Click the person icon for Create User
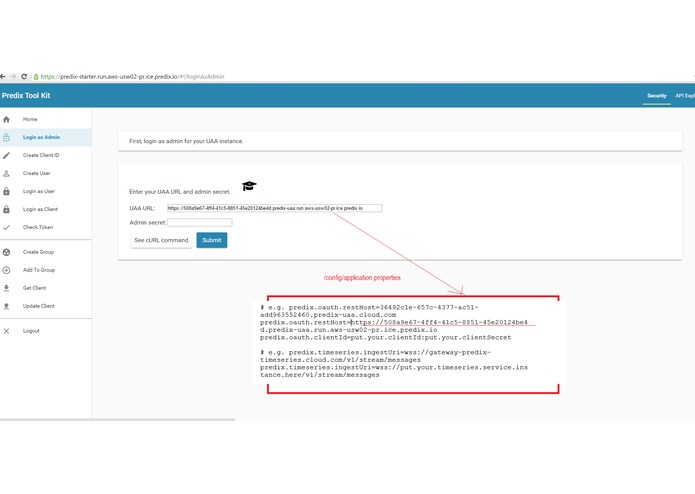Image resolution: width=695 pixels, height=494 pixels. click(x=6, y=173)
